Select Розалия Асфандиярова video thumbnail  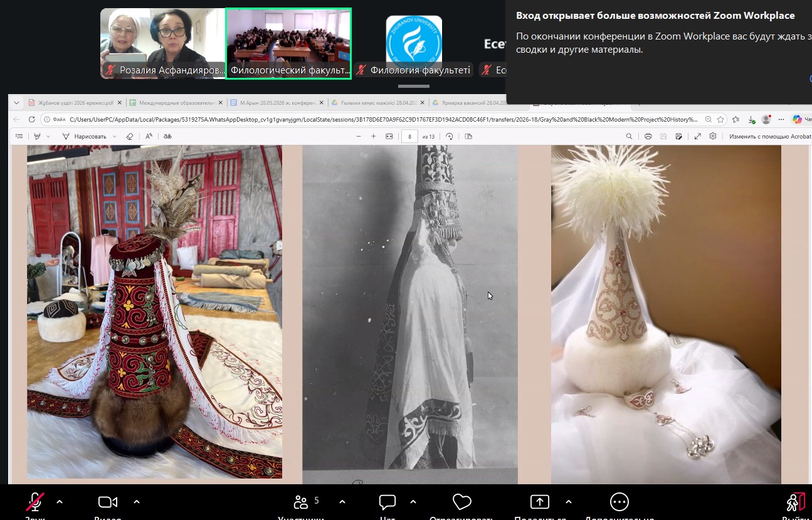pyautogui.click(x=163, y=43)
